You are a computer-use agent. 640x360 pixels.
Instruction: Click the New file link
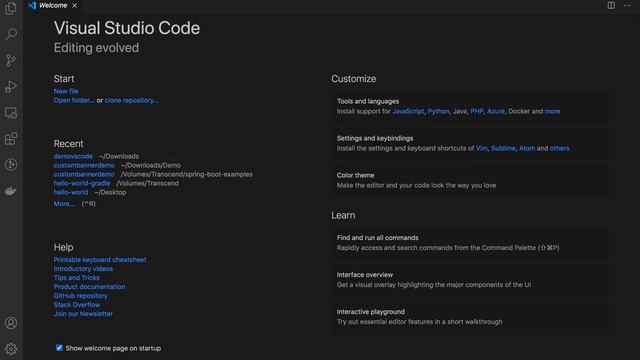click(66, 91)
